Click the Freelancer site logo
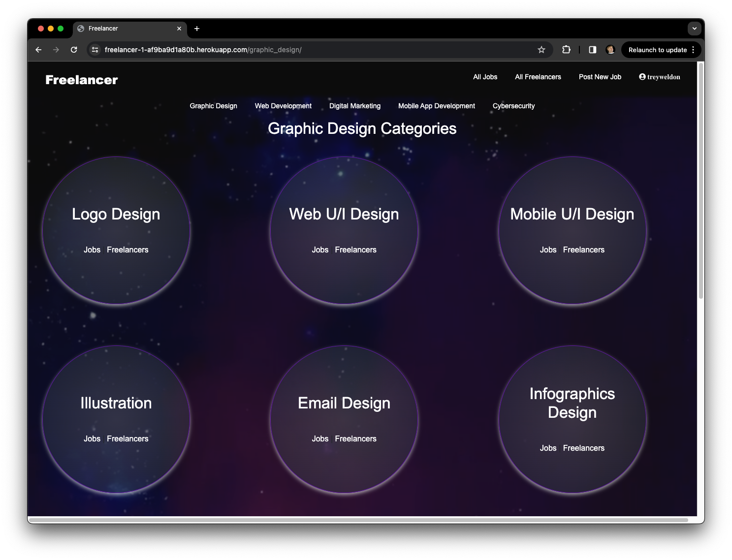 click(82, 80)
